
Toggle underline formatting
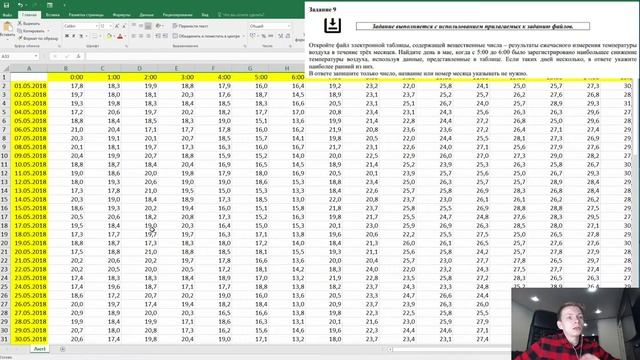coord(81,36)
